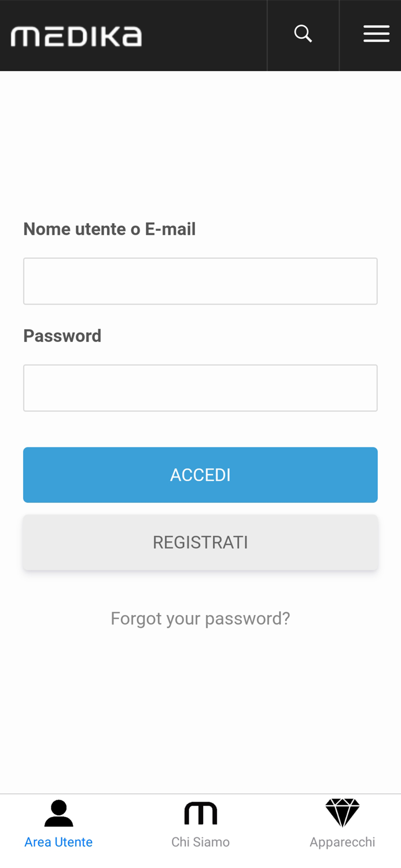
Task: Click the Medika logo in header
Action: 76,36
